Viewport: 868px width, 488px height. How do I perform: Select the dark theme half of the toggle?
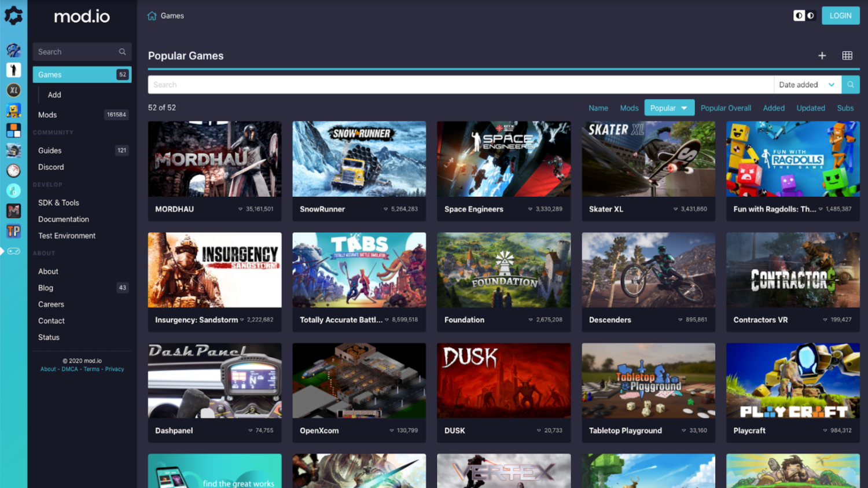coord(811,16)
